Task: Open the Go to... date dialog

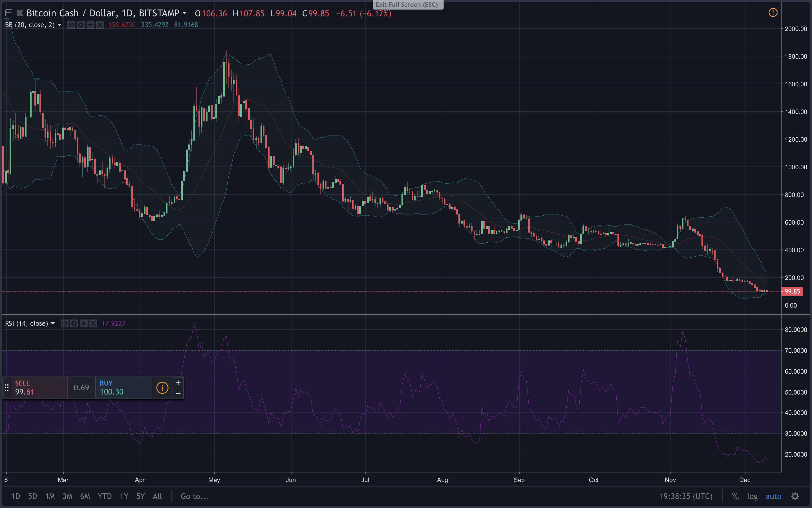Action: (195, 496)
